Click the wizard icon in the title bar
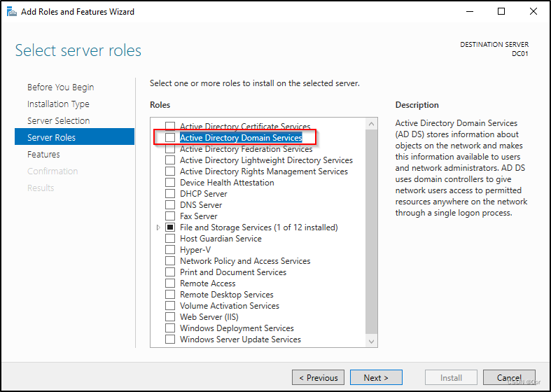 click(12, 12)
